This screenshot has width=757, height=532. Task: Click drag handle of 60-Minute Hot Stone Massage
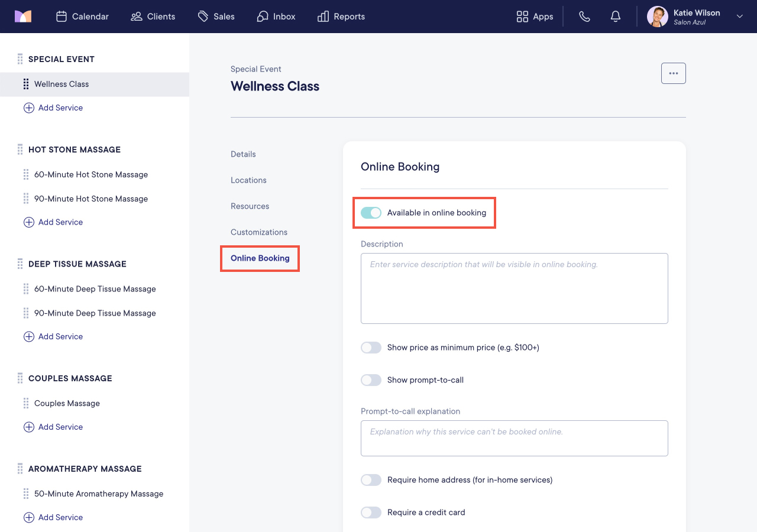pyautogui.click(x=26, y=174)
